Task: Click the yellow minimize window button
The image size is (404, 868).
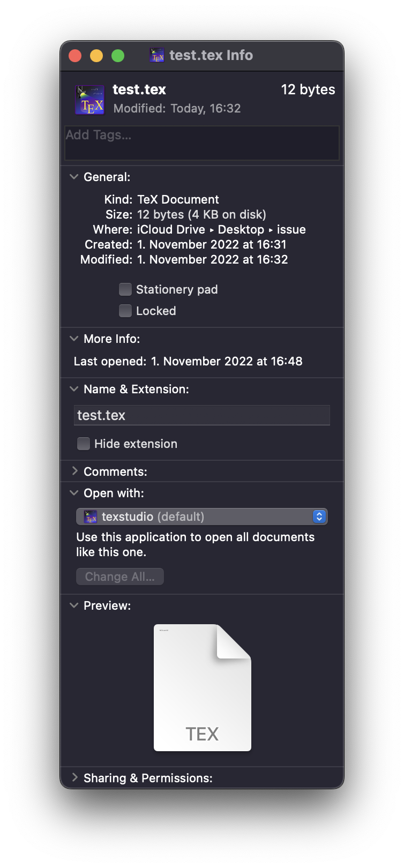Action: point(96,56)
